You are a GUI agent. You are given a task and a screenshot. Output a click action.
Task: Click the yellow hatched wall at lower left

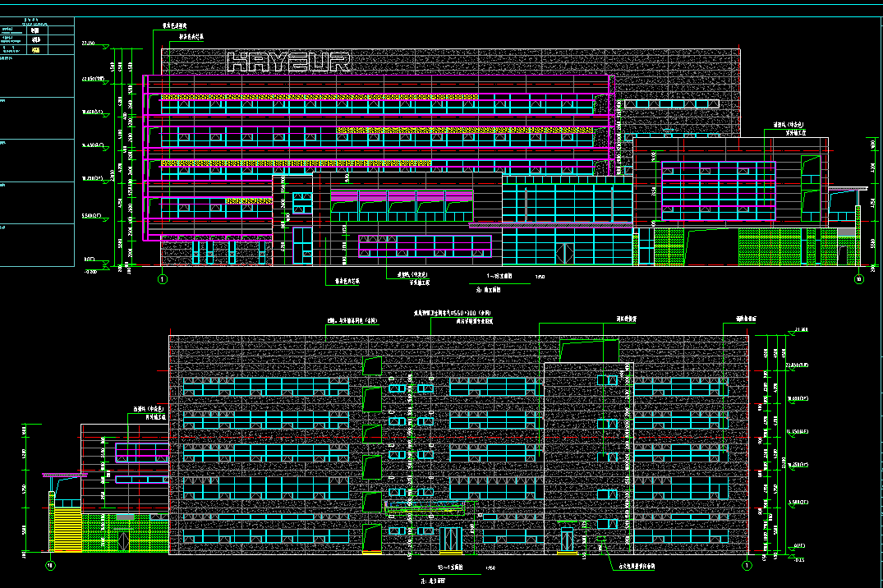pyautogui.click(x=65, y=528)
